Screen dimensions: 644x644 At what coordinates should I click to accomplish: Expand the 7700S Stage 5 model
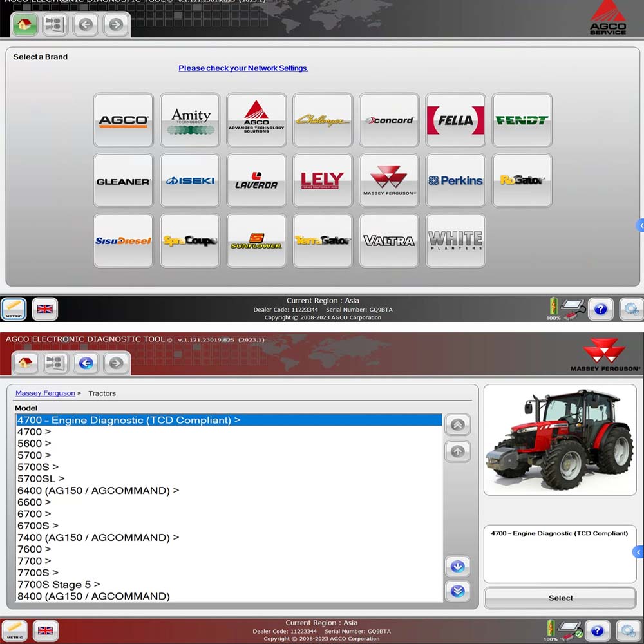59,584
